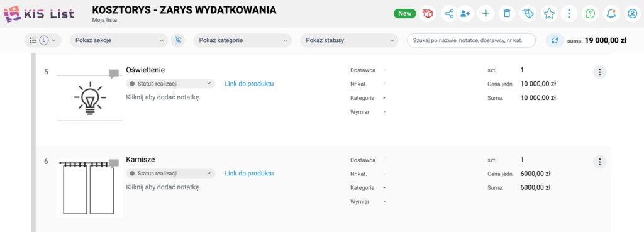Open WhatsApp help icon
Viewport: 644px width, 232px height.
click(x=590, y=14)
